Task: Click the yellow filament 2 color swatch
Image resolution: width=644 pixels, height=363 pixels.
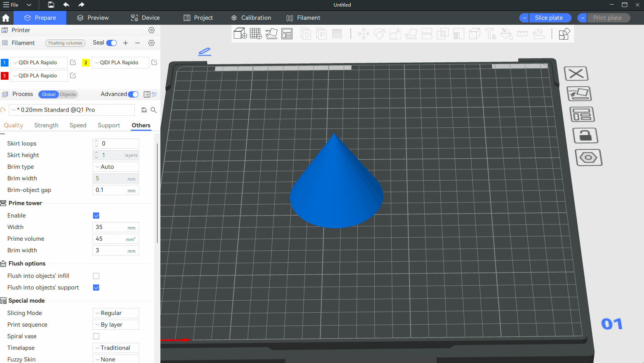Action: (86, 63)
